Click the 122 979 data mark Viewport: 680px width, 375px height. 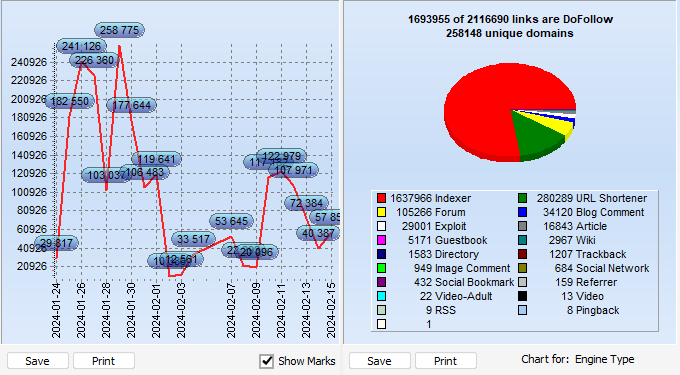click(x=281, y=157)
